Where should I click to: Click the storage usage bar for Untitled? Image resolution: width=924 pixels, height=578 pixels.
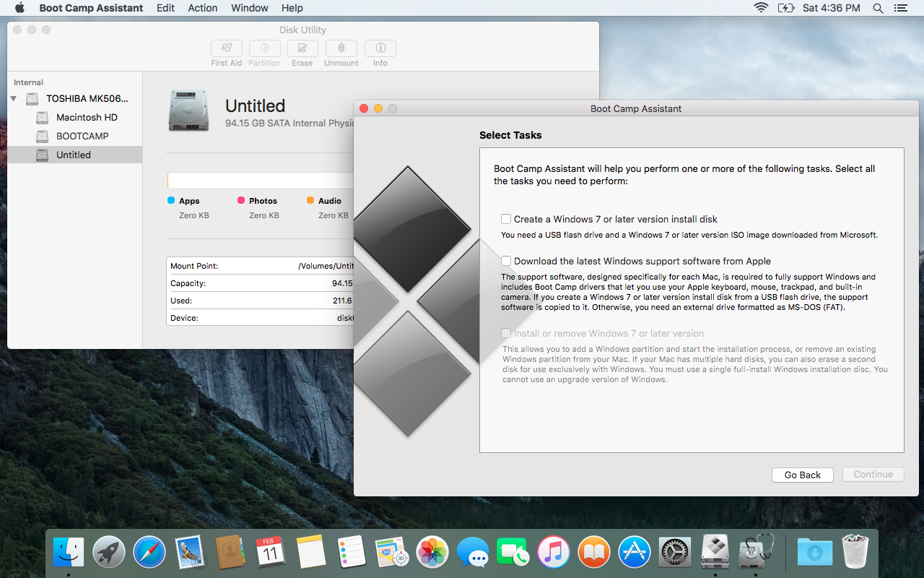[x=260, y=180]
